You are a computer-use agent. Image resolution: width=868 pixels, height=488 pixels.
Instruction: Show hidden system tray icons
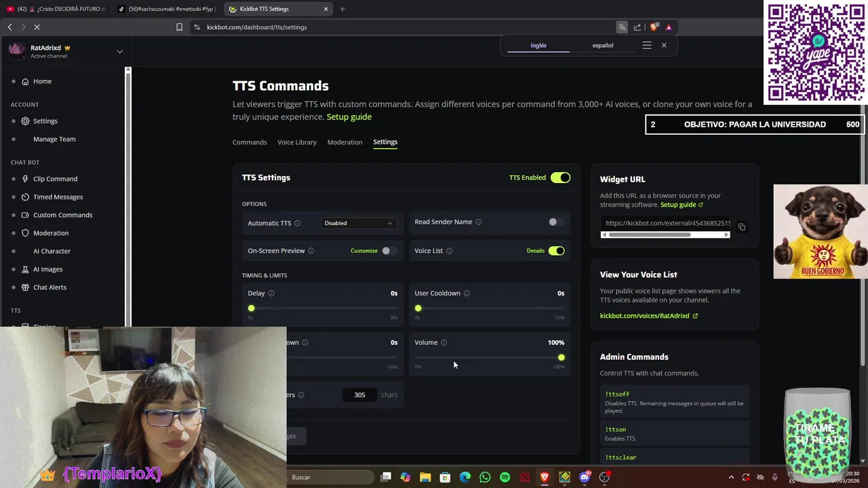(x=731, y=477)
